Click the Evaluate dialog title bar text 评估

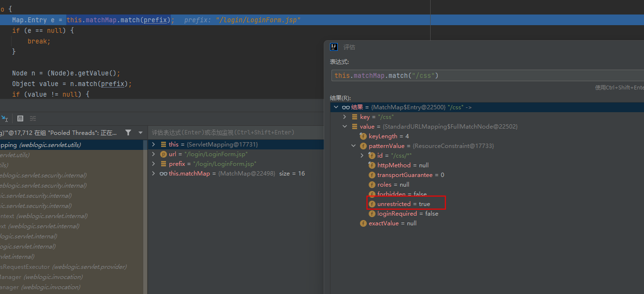pos(349,47)
